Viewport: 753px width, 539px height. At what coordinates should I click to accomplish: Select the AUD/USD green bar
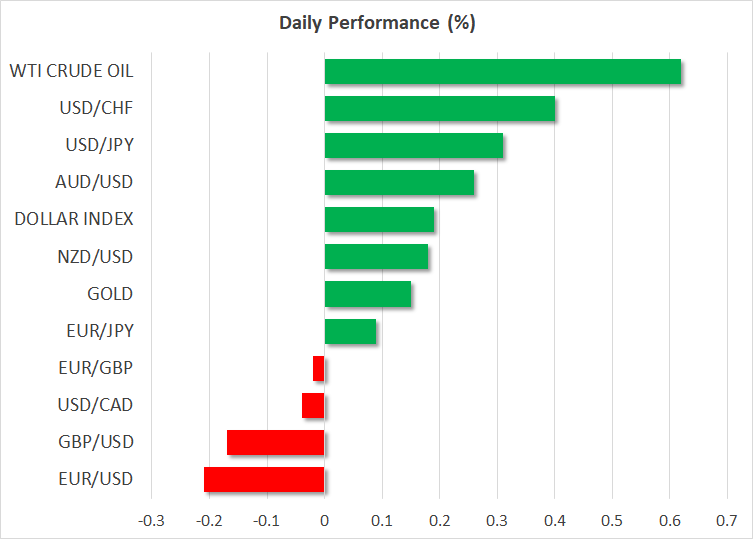pos(399,183)
